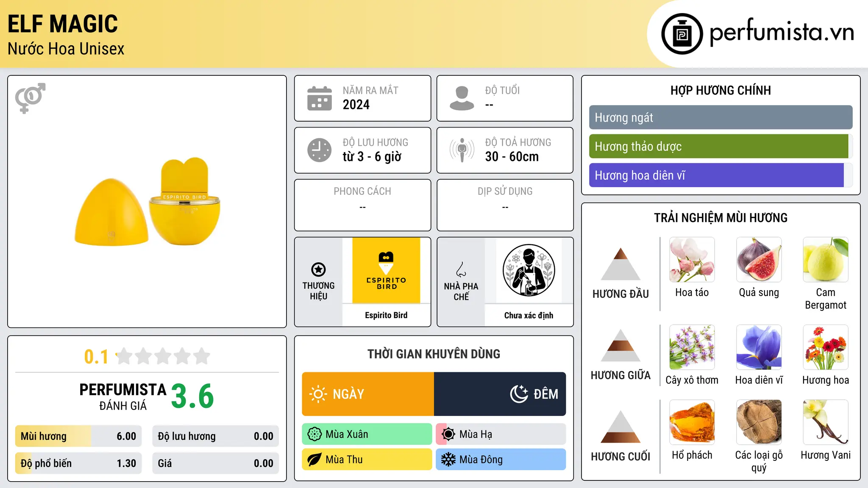Open the Cam Bergamot note image
Viewport: 868px width, 488px height.
826,260
